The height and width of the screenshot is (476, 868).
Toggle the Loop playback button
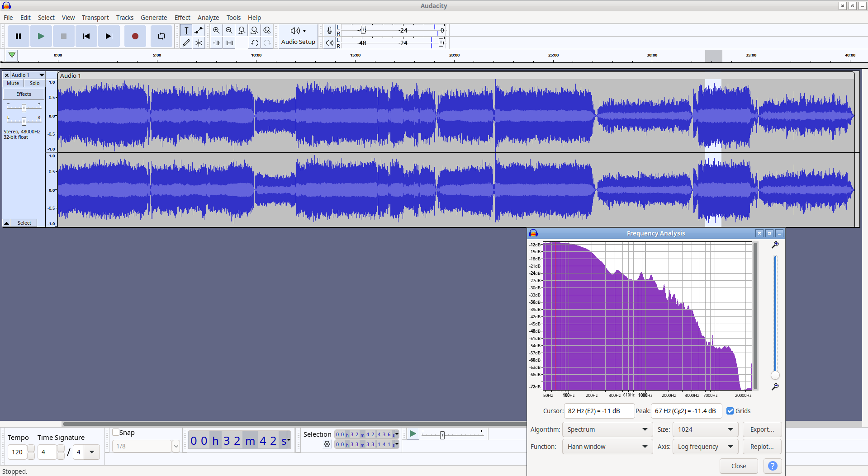point(161,36)
